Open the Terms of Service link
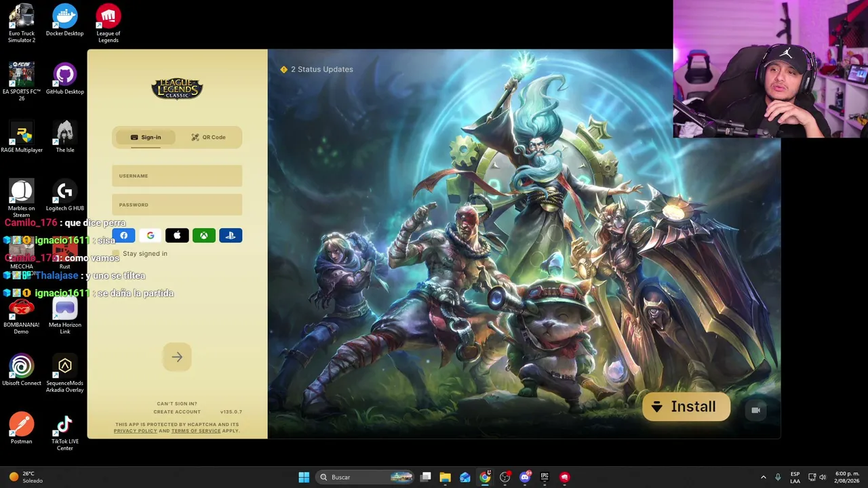 point(196,431)
